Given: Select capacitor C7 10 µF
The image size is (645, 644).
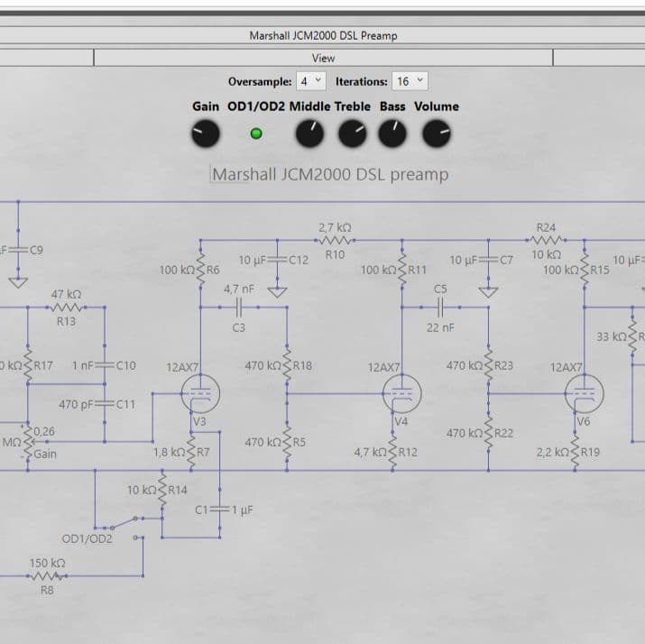Looking at the screenshot, I should pyautogui.click(x=488, y=260).
